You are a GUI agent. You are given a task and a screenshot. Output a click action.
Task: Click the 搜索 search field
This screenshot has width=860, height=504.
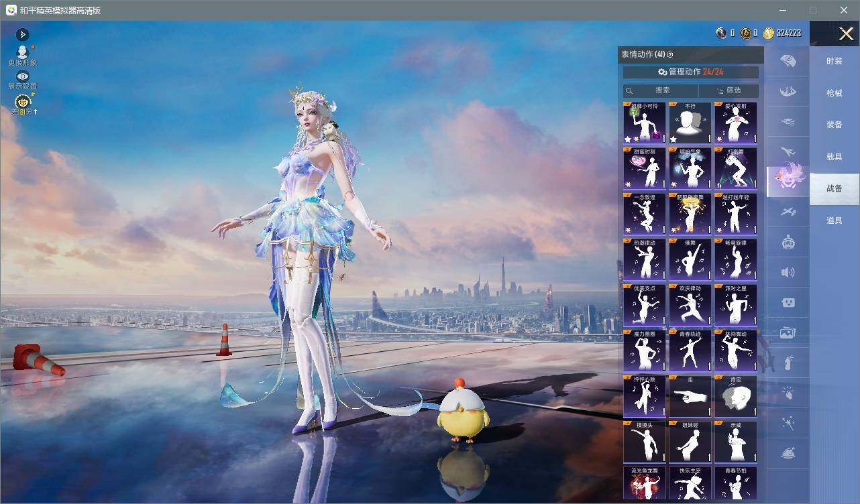point(661,90)
